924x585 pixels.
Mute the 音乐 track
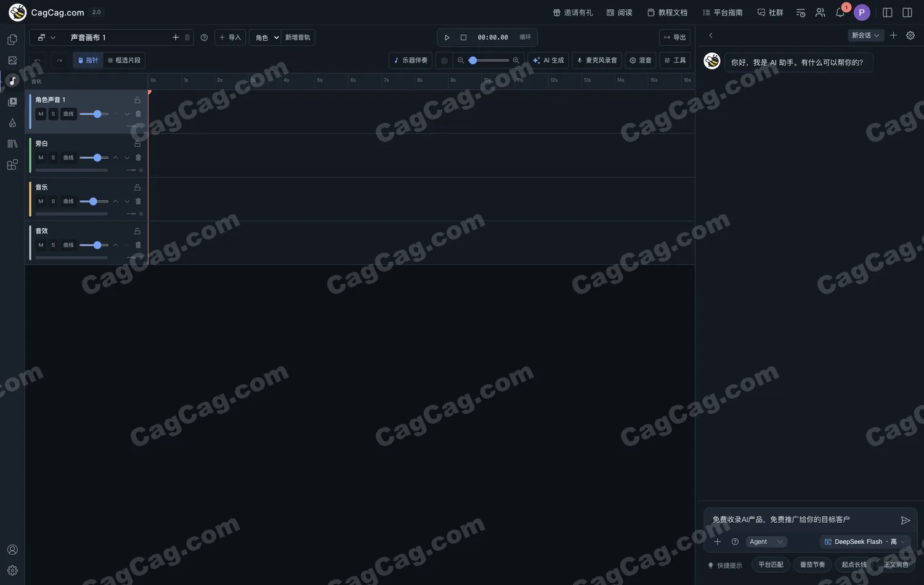pos(41,201)
